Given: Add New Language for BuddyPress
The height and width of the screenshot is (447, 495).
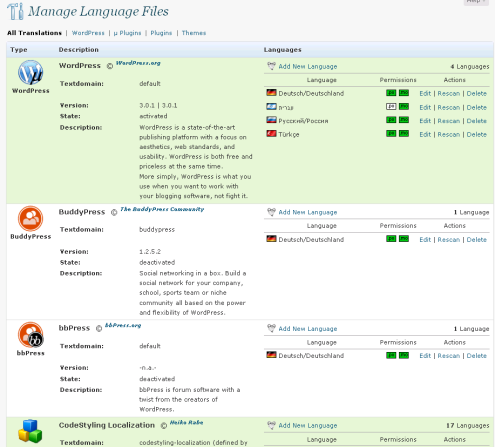Looking at the screenshot, I should click(308, 212).
